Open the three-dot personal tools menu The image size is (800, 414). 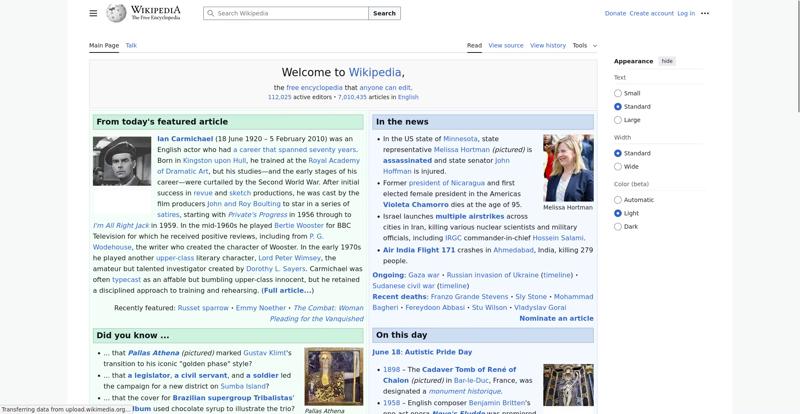[x=705, y=13]
